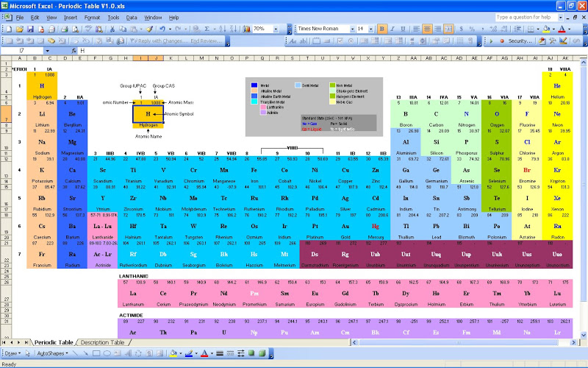Start macro recording with red dot
The width and height of the screenshot is (588, 368).
[x=502, y=41]
